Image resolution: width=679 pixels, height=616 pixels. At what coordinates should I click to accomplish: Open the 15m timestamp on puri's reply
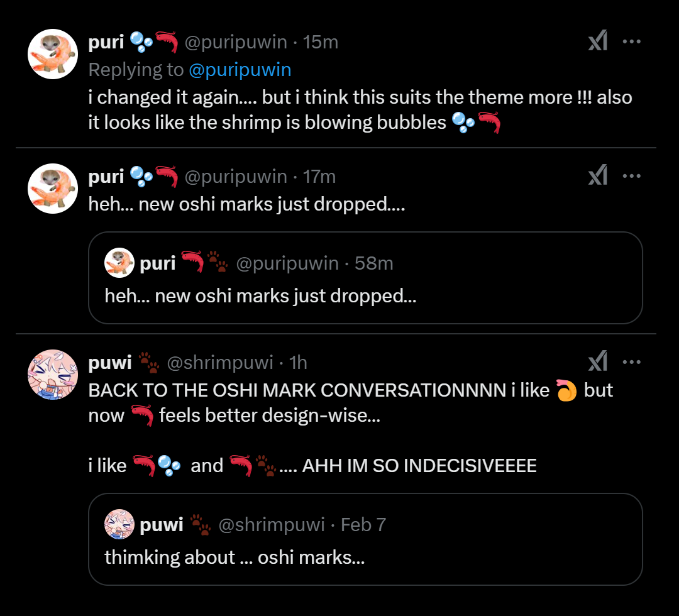coord(321,42)
